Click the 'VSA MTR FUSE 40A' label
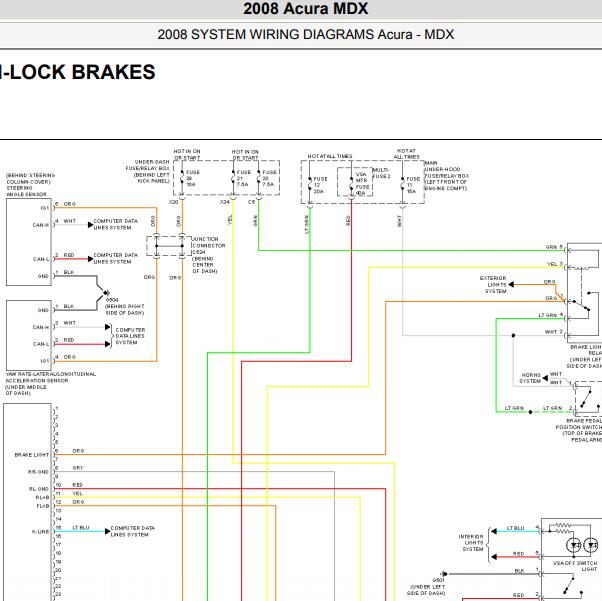The image size is (602, 601). point(362,184)
